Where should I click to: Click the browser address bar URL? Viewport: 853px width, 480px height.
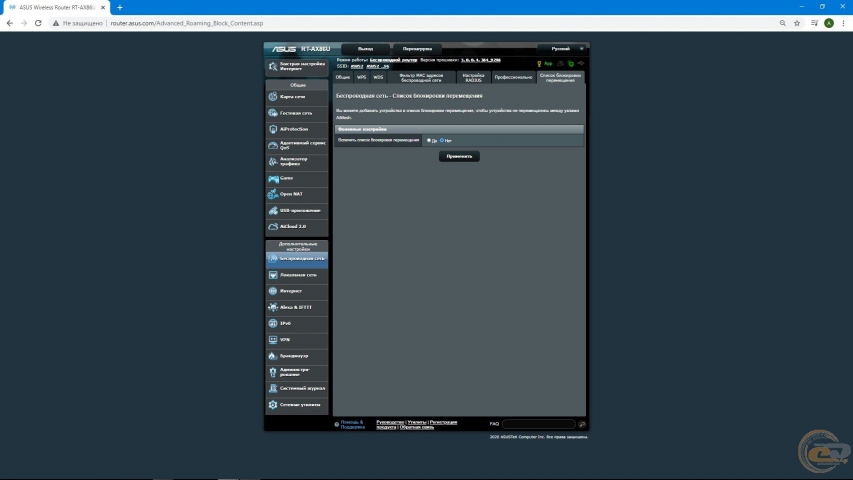point(187,23)
